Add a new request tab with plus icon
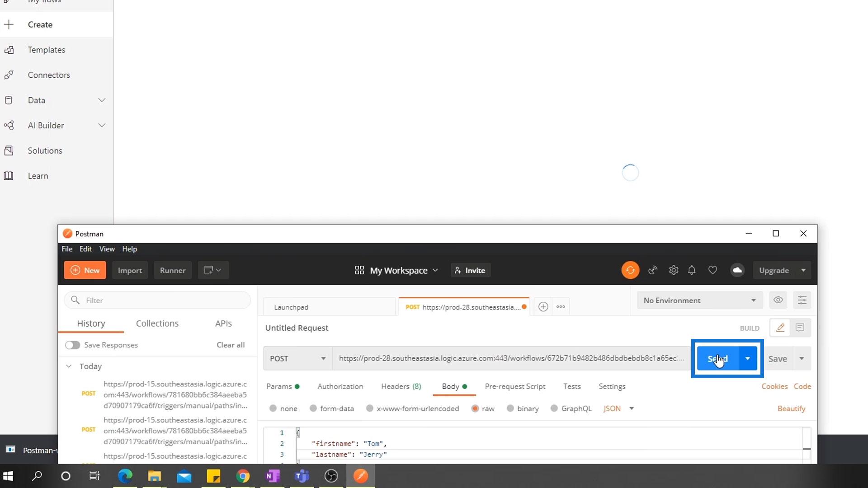The image size is (868, 488). tap(543, 307)
